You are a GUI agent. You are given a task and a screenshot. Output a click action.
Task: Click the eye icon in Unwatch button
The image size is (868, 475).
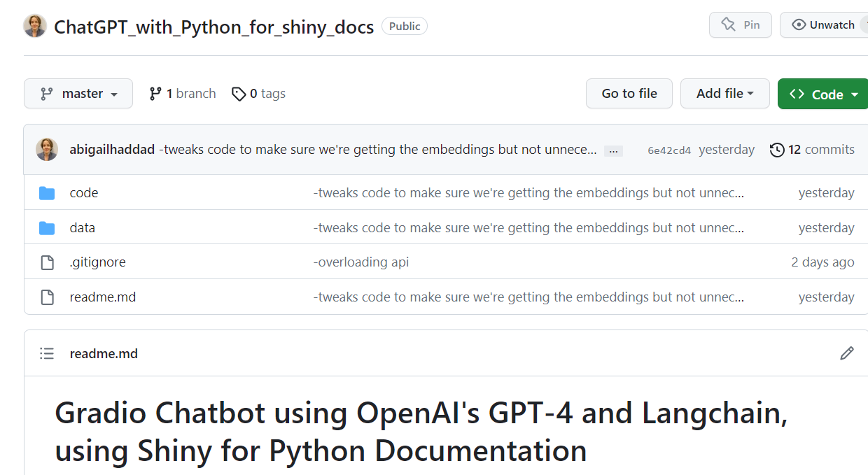799,25
